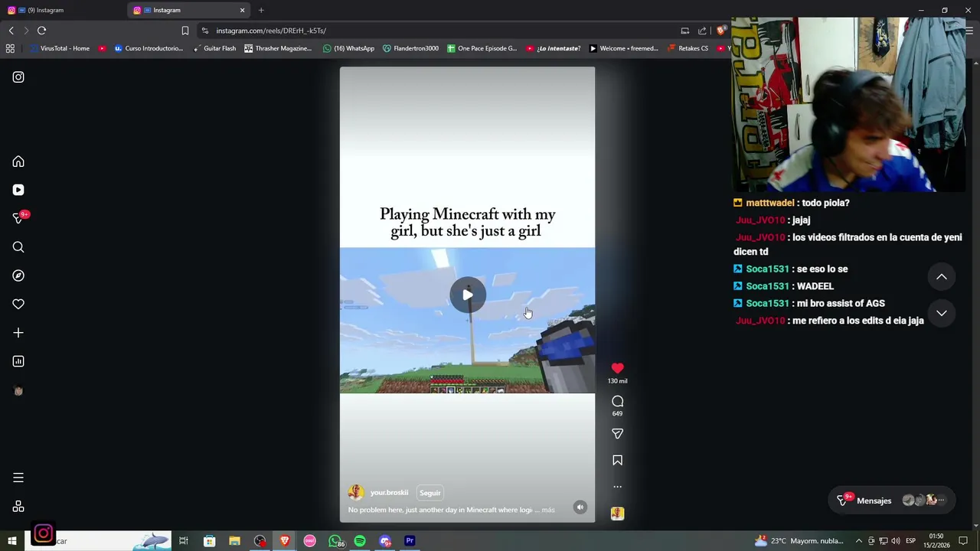The width and height of the screenshot is (980, 551).
Task: Toggle the reel sound mute button
Action: [x=580, y=507]
